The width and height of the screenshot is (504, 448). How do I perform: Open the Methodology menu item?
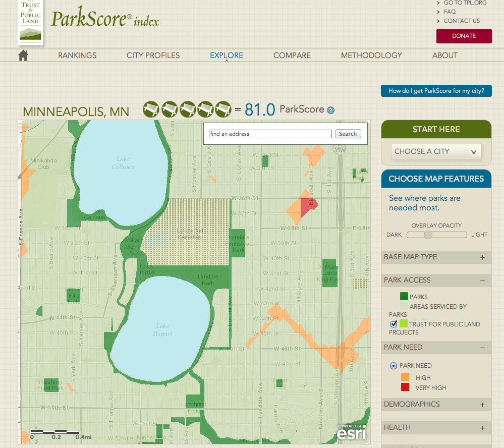point(372,55)
